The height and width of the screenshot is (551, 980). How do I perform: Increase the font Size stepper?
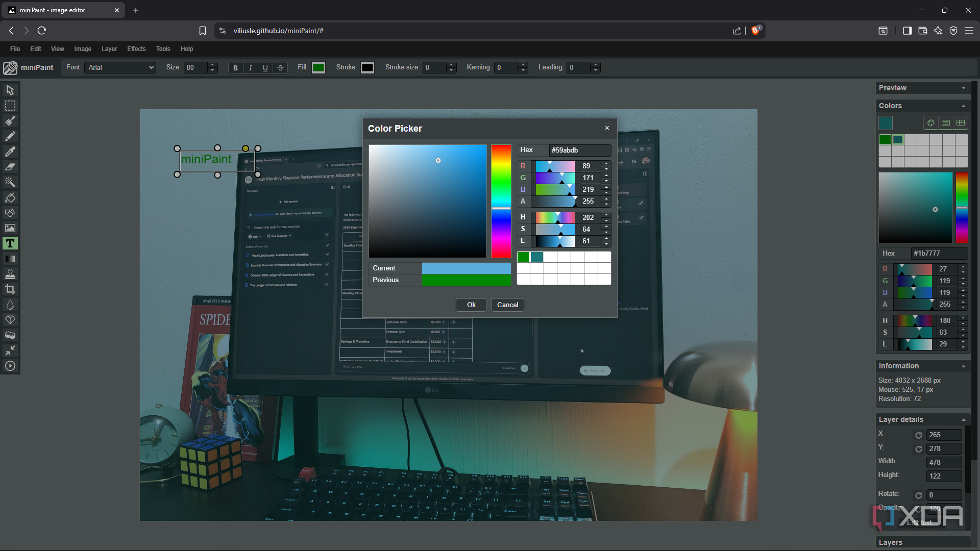213,65
